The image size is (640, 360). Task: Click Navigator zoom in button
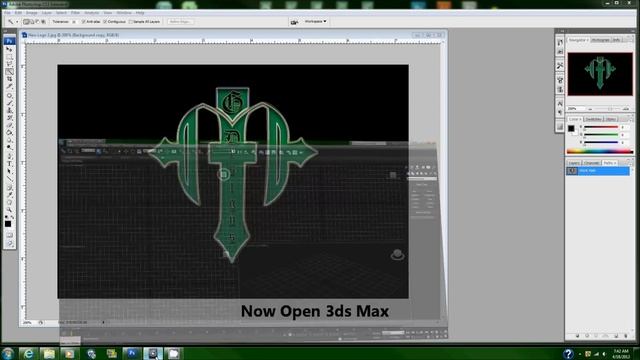tap(626, 109)
